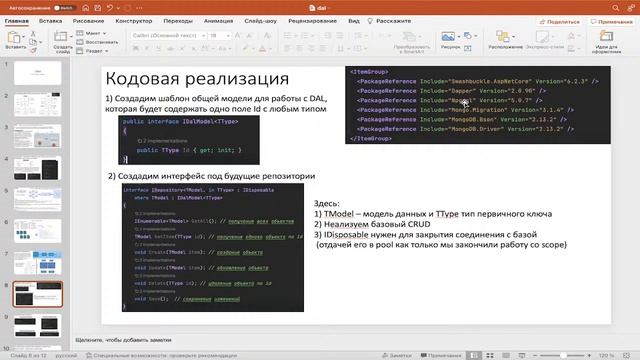Open the Конструктор tab

click(x=134, y=21)
